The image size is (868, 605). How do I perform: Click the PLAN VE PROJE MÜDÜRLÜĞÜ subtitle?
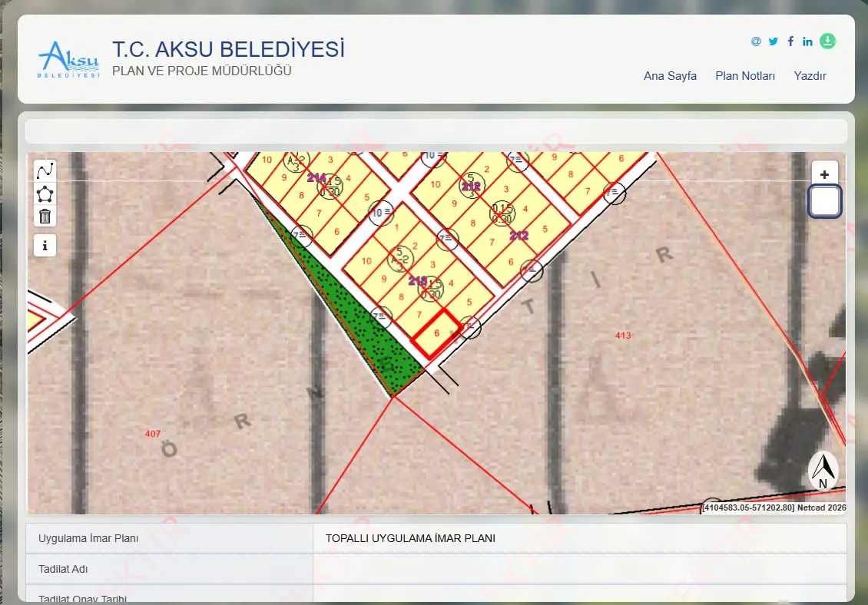click(202, 71)
